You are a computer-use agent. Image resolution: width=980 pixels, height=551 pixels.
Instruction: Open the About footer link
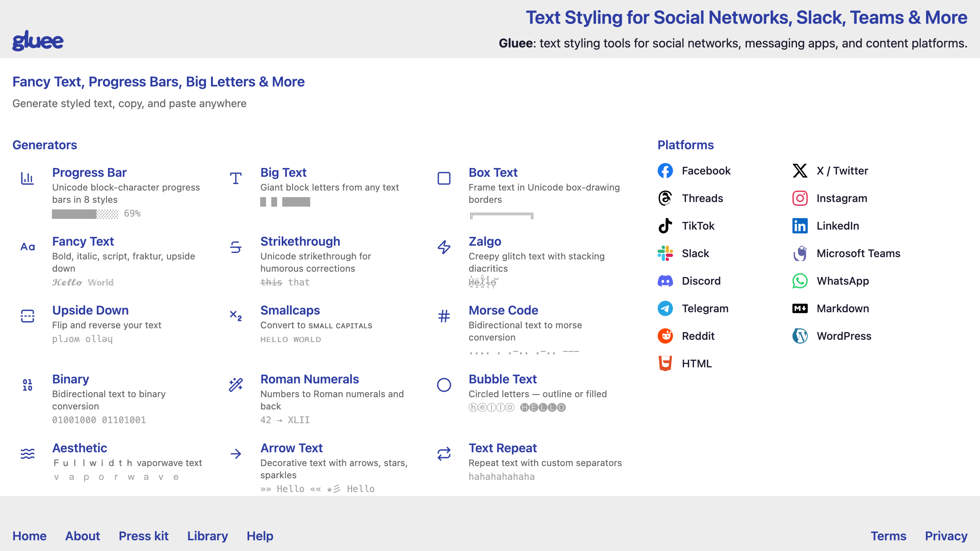[x=83, y=536]
